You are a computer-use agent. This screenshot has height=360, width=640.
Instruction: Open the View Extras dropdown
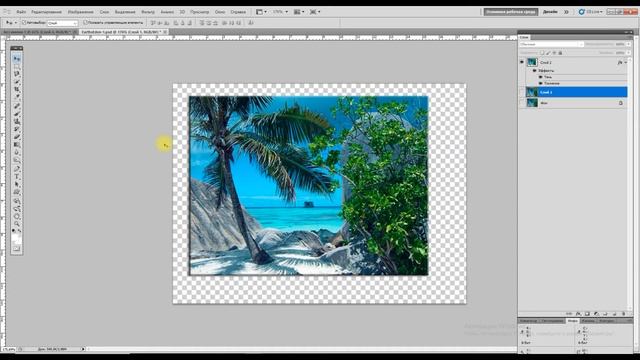coord(261,12)
